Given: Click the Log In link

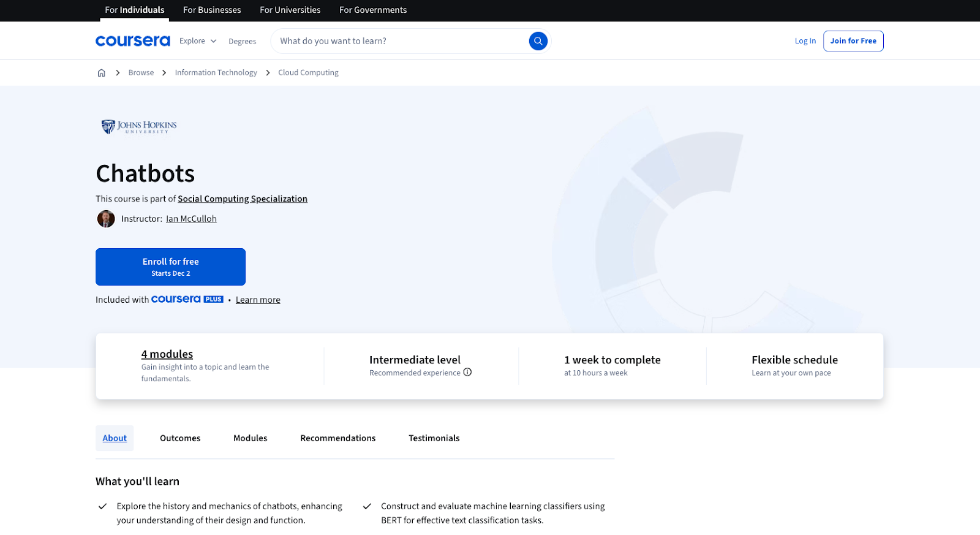Looking at the screenshot, I should click(805, 41).
